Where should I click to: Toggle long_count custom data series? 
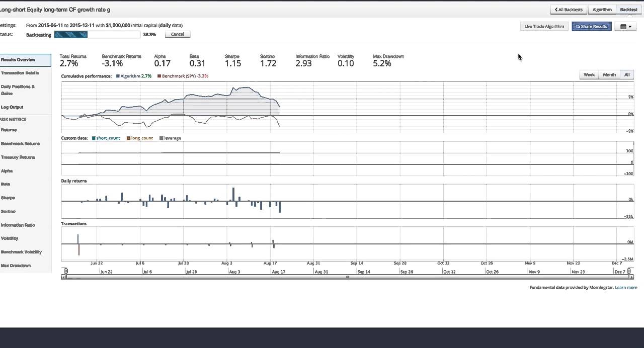(140, 138)
